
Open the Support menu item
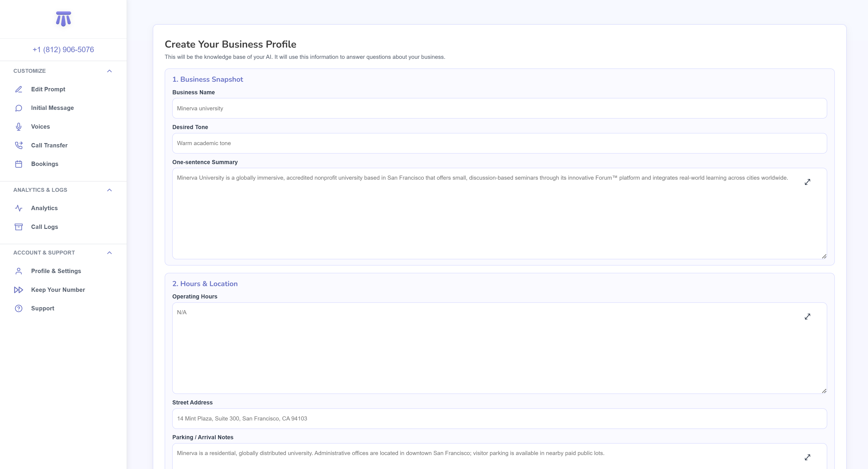(42, 308)
